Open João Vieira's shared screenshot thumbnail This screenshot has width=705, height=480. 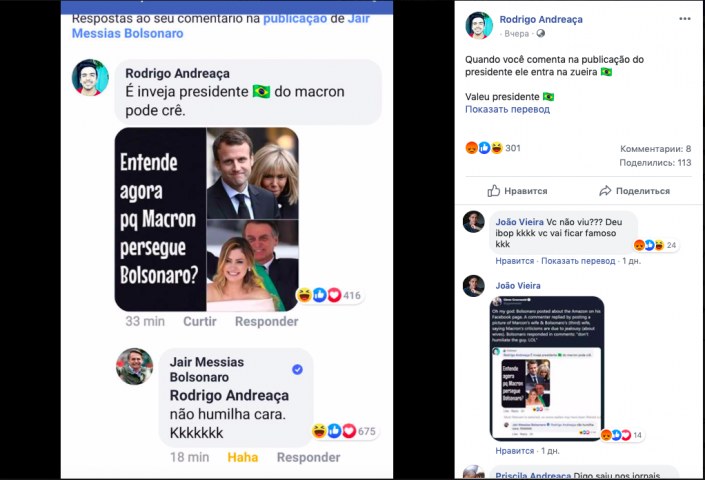click(x=547, y=367)
